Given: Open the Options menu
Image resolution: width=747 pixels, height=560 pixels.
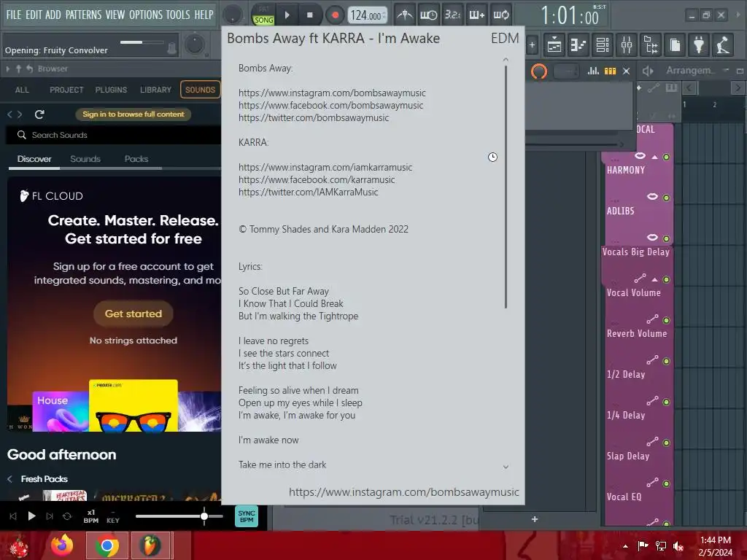Looking at the screenshot, I should (145, 15).
